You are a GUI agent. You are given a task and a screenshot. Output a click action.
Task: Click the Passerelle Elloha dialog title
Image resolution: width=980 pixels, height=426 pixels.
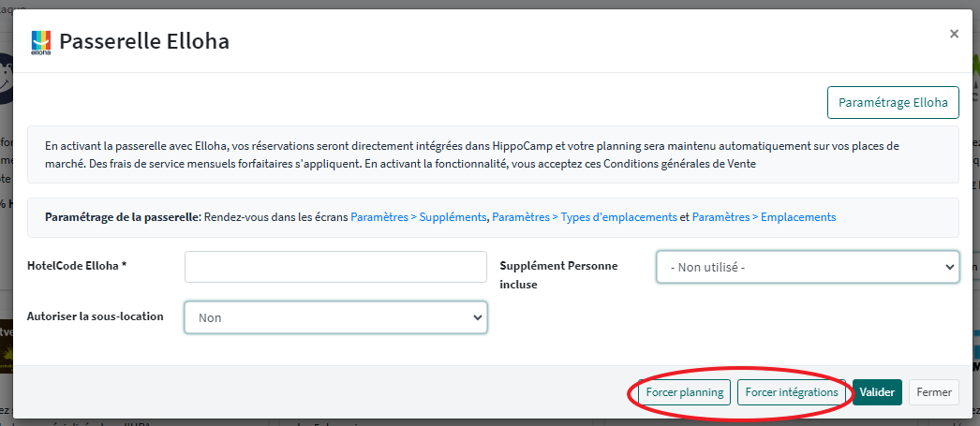(144, 41)
